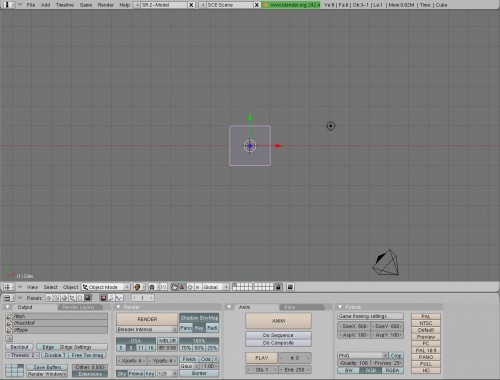Image resolution: width=500 pixels, height=380 pixels.
Task: Select the RGBA color output
Action: point(392,370)
